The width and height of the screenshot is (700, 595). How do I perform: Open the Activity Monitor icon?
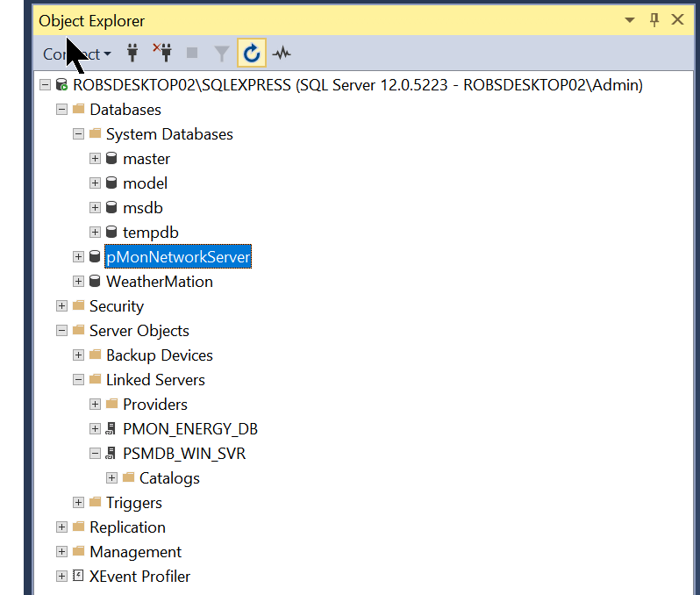[x=282, y=54]
